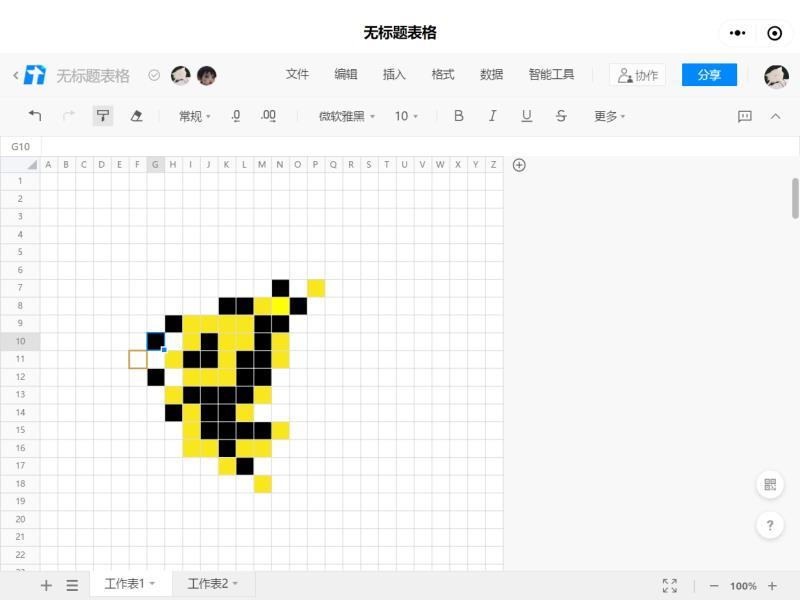Select column G header
The height and width of the screenshot is (600, 800).
[155, 164]
